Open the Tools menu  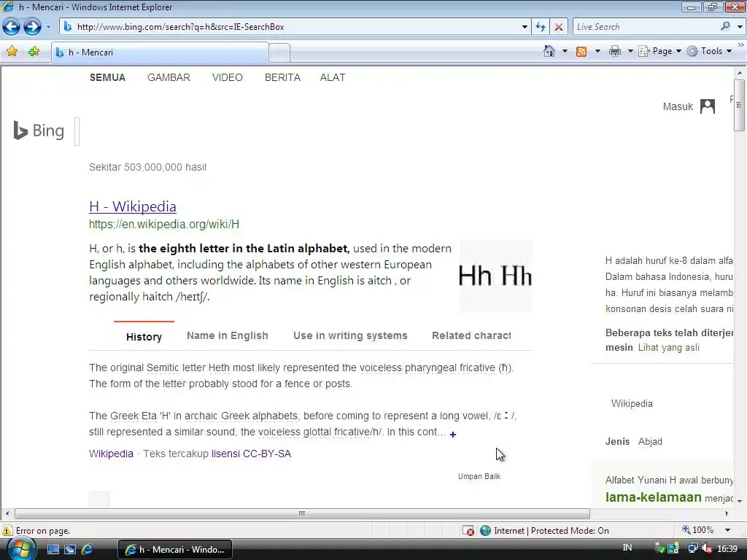(x=710, y=51)
